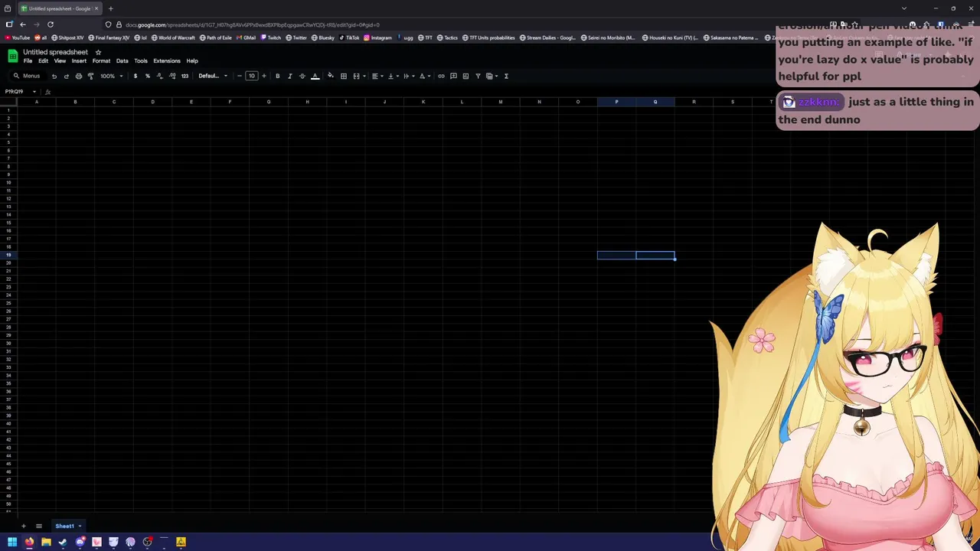Open the Default font dropdown
980x551 pixels.
click(212, 76)
